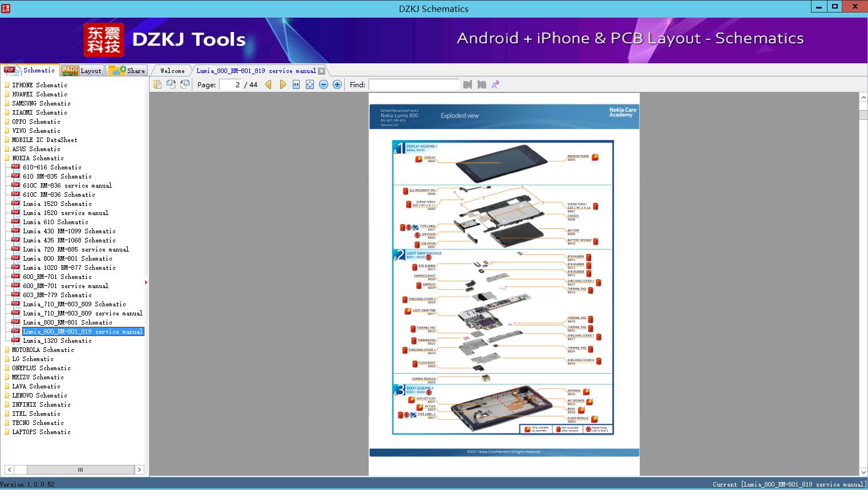Expand the ONEPLUS Schematic folder
Screen dimensions: 868x490
tap(41, 368)
